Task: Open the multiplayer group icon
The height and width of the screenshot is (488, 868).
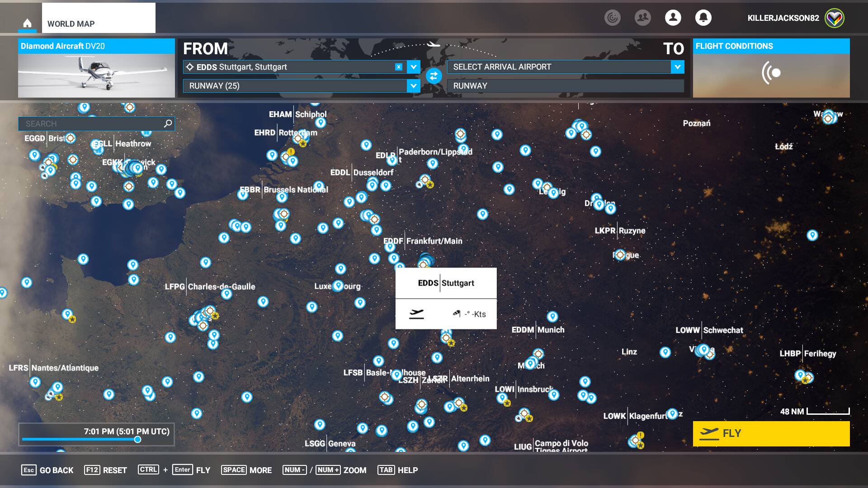Action: (x=642, y=18)
